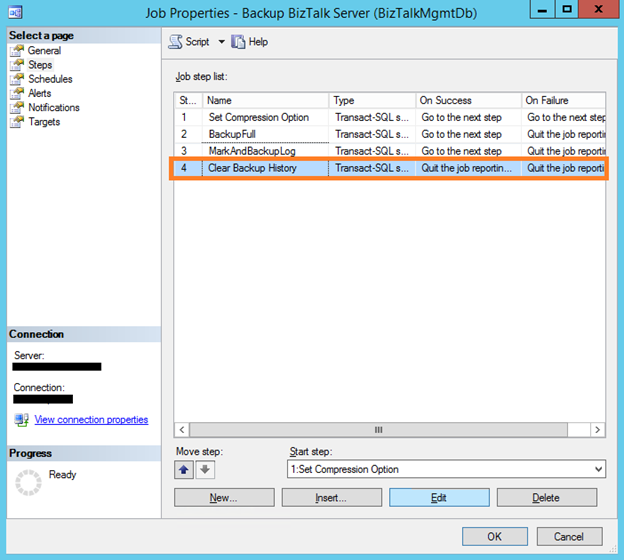Close the Job Properties window
The width and height of the screenshot is (624, 560).
click(x=599, y=10)
